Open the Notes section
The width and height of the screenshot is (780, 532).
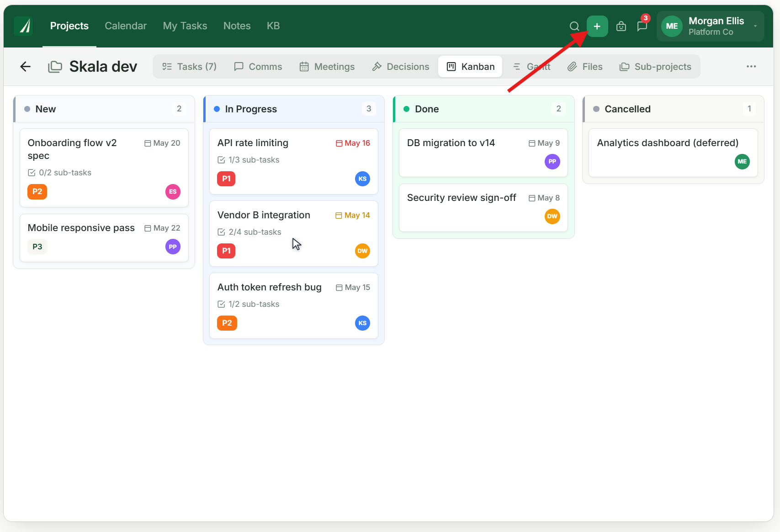tap(237, 26)
